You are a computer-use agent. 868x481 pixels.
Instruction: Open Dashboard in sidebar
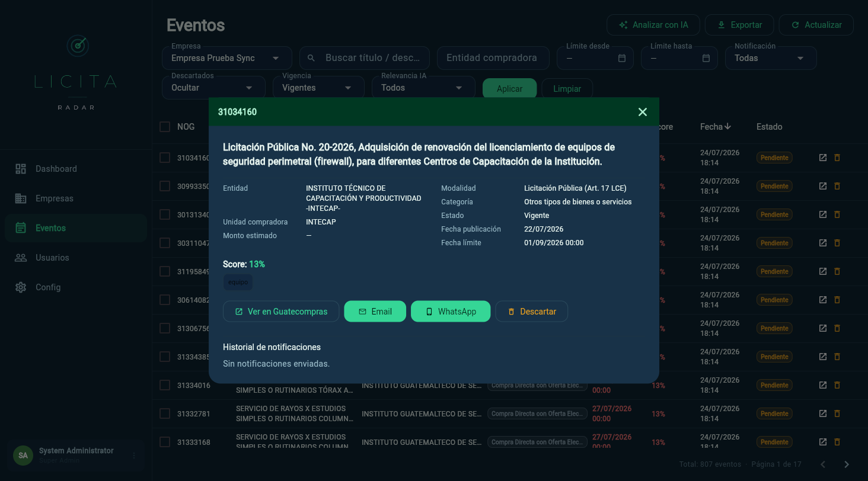point(76,169)
